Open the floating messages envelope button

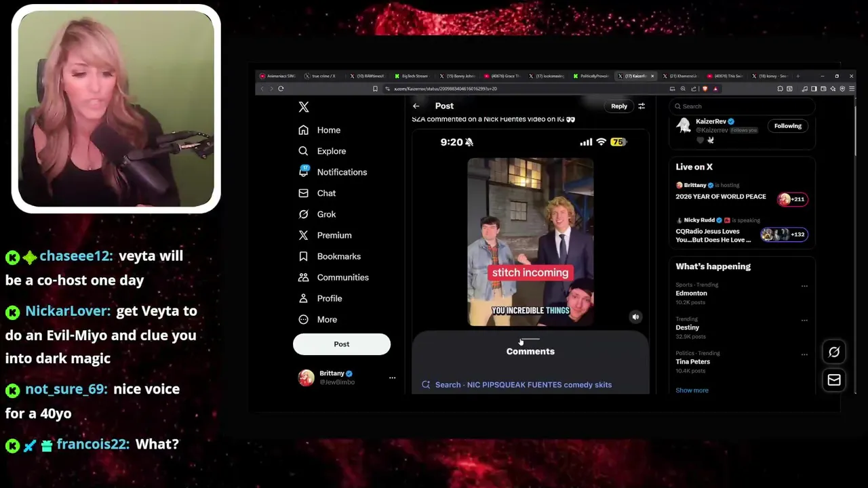[x=834, y=380]
